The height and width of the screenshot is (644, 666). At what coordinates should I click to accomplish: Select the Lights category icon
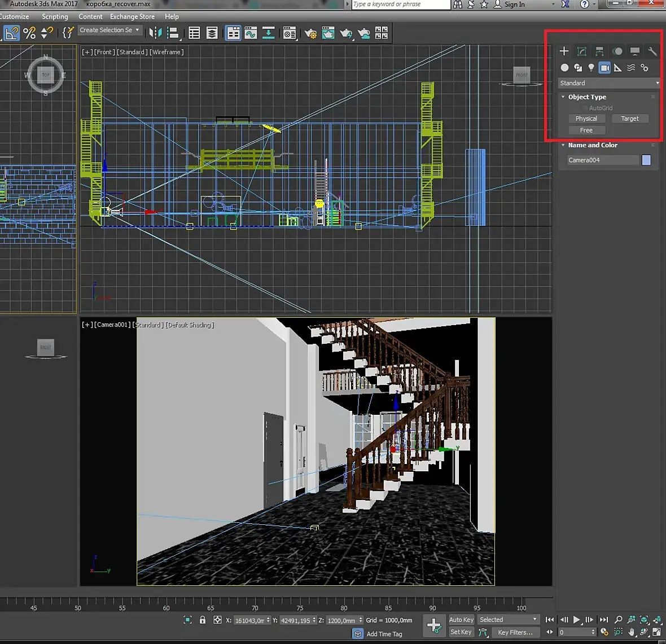click(x=591, y=68)
